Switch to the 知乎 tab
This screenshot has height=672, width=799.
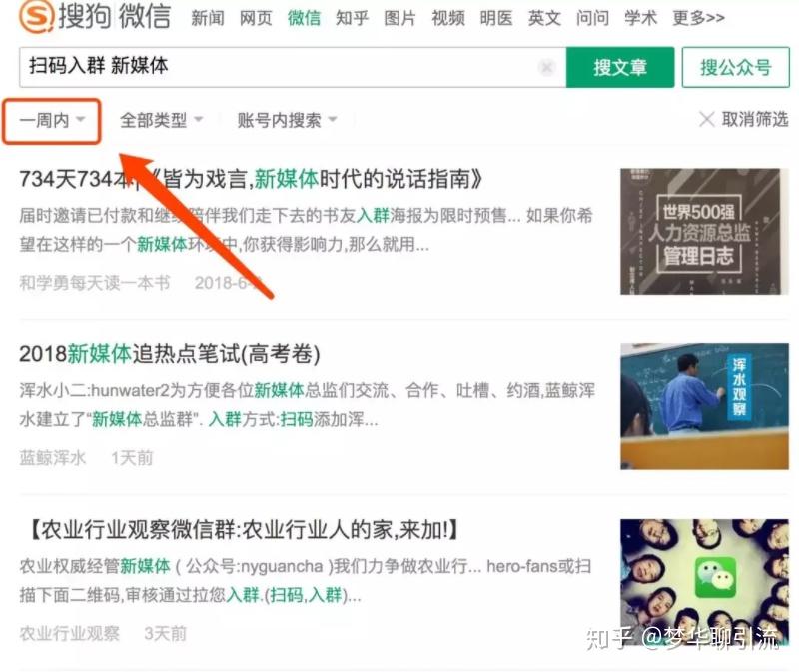(352, 18)
